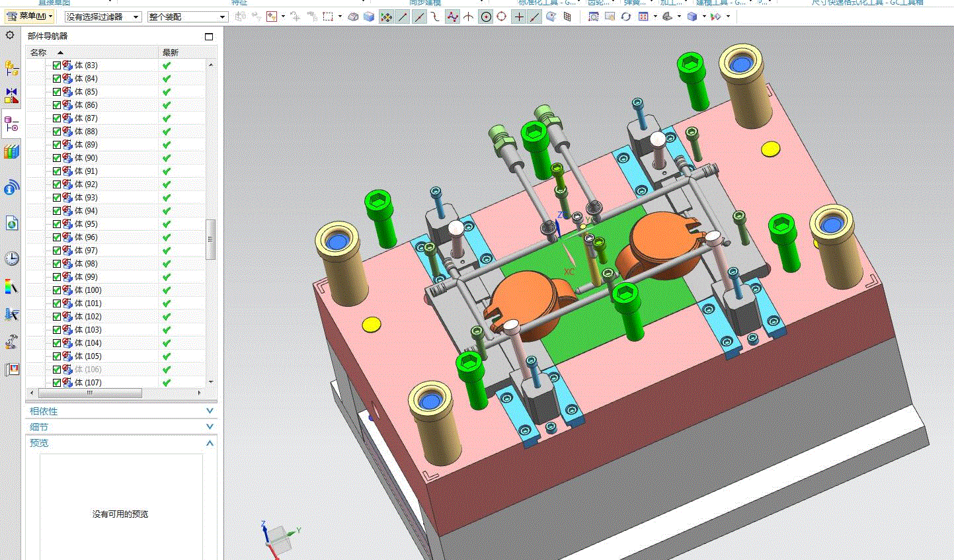Toggle visibility checkbox for 体 (95)
The height and width of the screenshot is (560, 954).
57,224
